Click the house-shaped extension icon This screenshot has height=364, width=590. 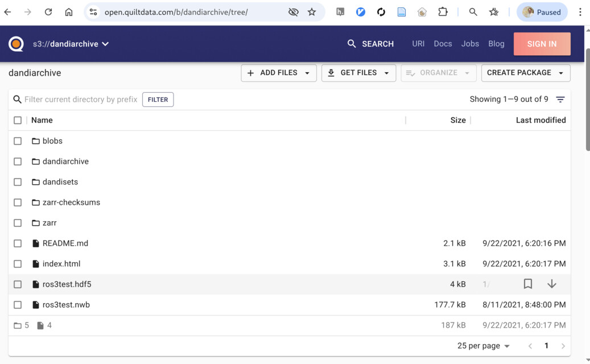click(422, 12)
